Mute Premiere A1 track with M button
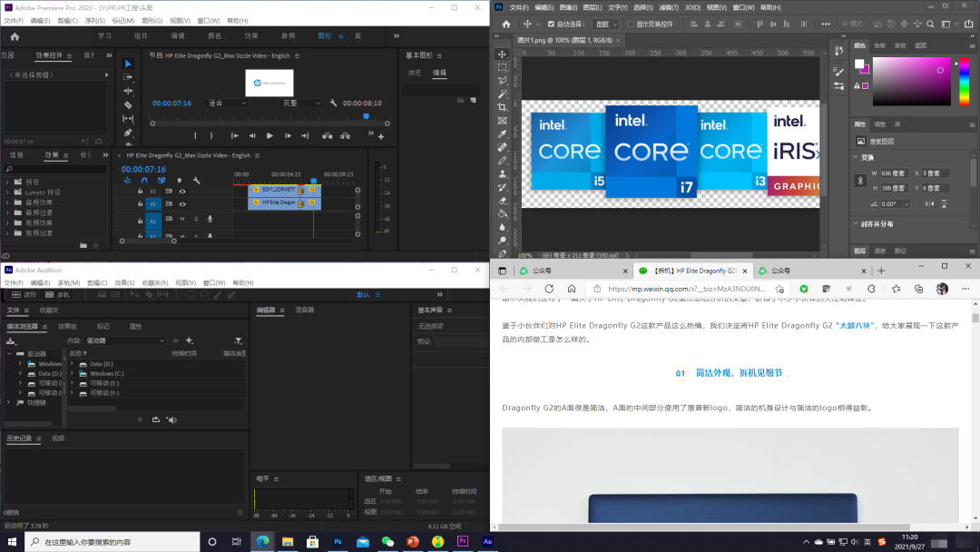Image resolution: width=980 pixels, height=552 pixels. pyautogui.click(x=182, y=220)
